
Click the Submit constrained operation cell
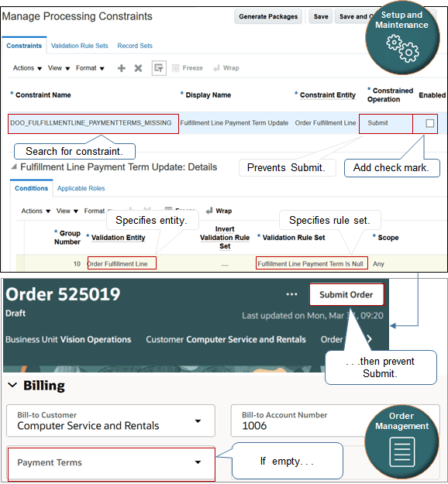(x=385, y=124)
